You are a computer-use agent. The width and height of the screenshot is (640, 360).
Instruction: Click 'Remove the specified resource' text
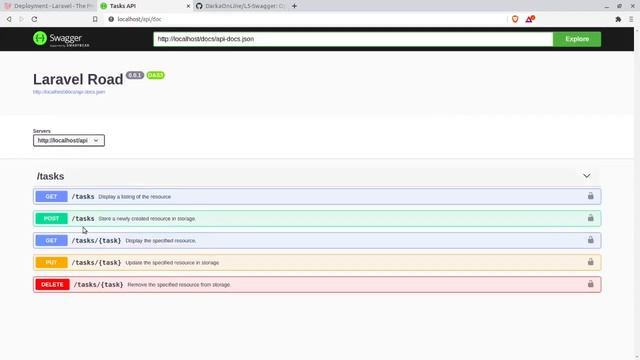[179, 285]
